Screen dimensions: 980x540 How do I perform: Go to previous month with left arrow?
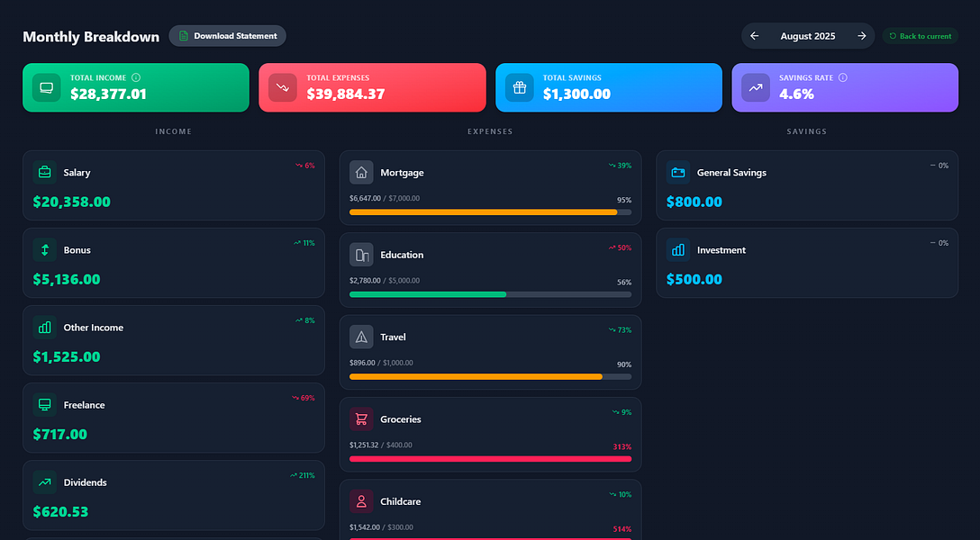(755, 36)
